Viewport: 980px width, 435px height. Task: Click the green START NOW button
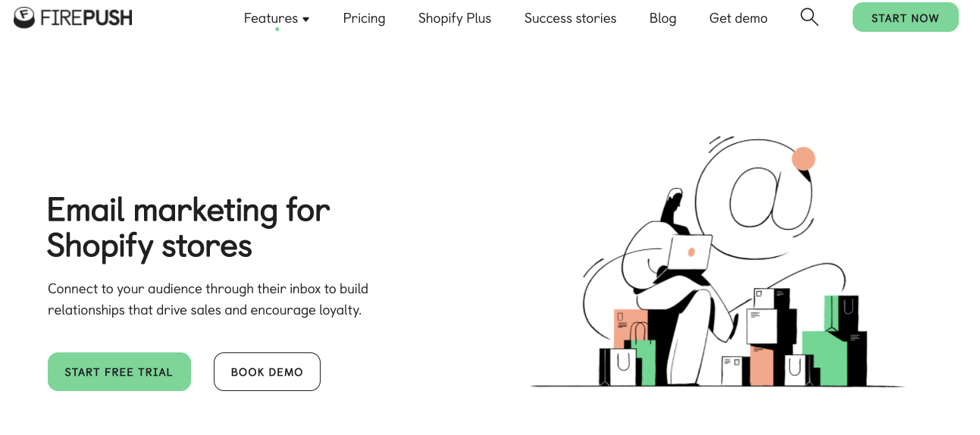[x=905, y=17]
